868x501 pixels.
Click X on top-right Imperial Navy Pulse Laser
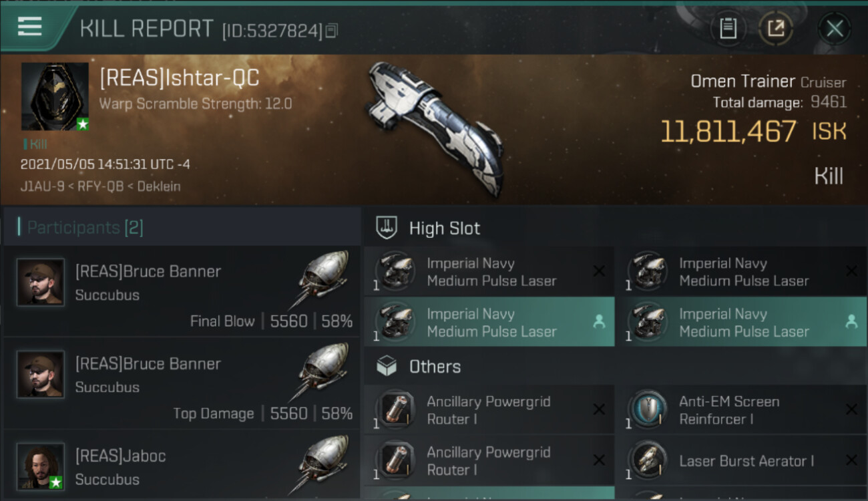(851, 271)
